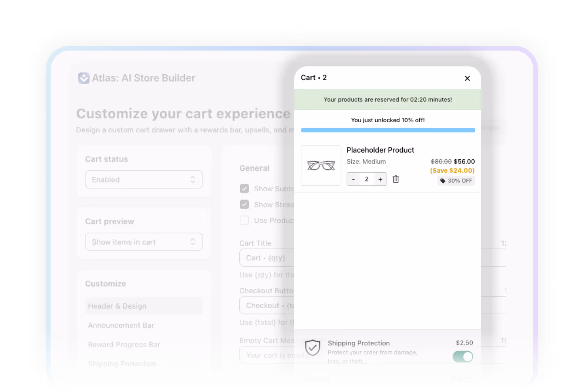Click the Atlas AI Store Builder logo icon
This screenshot has height=392, width=574.
pos(84,78)
